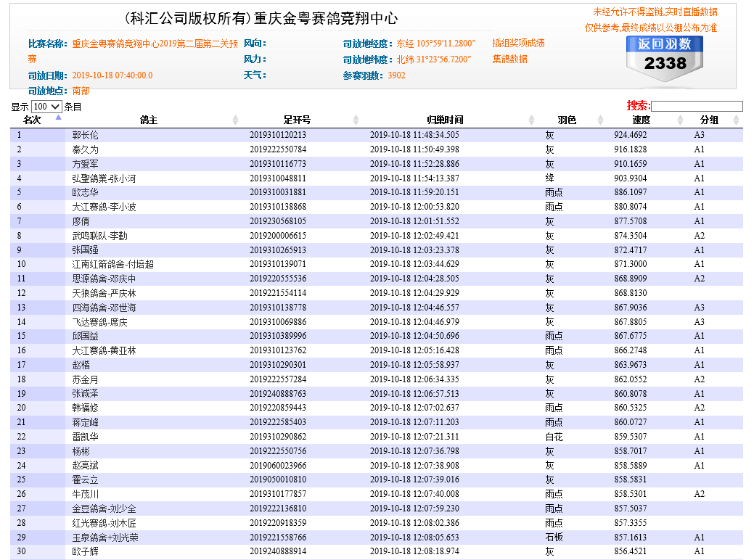This screenshot has height=560, width=754.
Task: Click the page title 重庆金粤赛鸽竞翔中心
Action: pyautogui.click(x=326, y=18)
